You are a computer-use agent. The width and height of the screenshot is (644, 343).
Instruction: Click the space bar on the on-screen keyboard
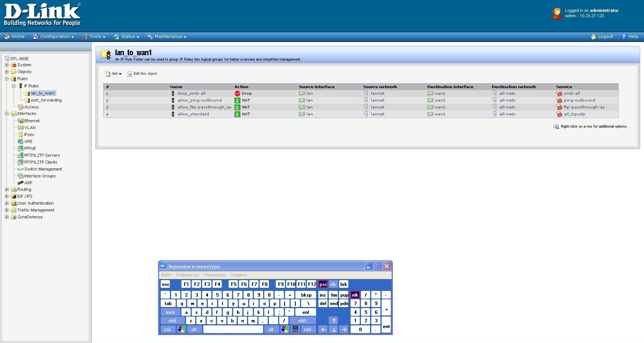click(x=233, y=329)
